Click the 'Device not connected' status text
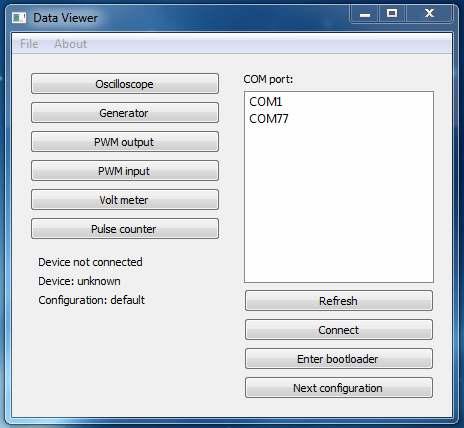The height and width of the screenshot is (428, 464). point(90,262)
